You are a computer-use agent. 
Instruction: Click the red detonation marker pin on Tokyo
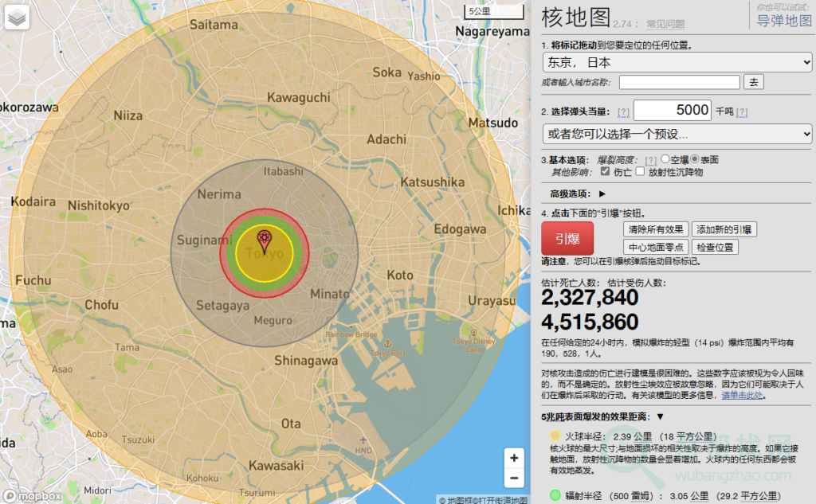264,240
